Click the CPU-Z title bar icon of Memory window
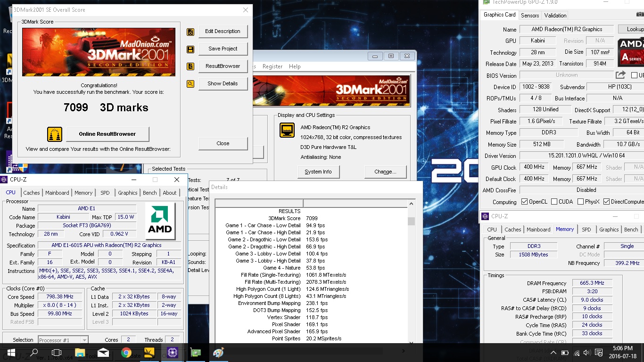 (486, 216)
